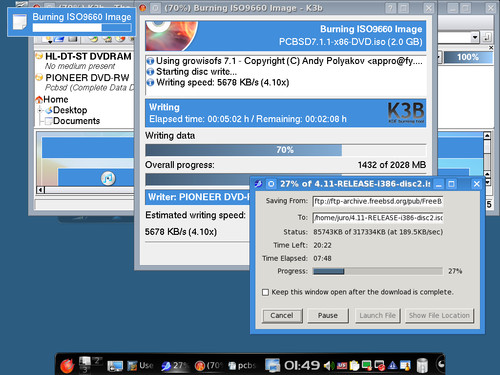Viewport: 500px width, 375px height.
Task: Click the warning triangle tray icon
Action: (x=393, y=366)
